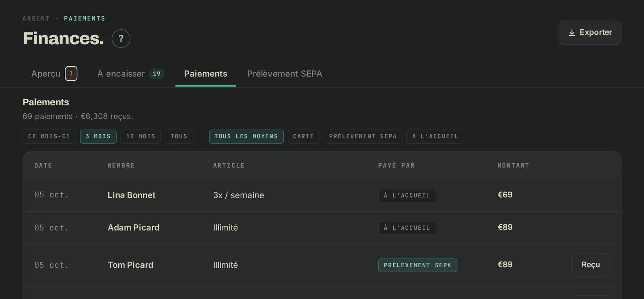Select the Paiements tab
Screen dimensions: 644x299
point(206,74)
